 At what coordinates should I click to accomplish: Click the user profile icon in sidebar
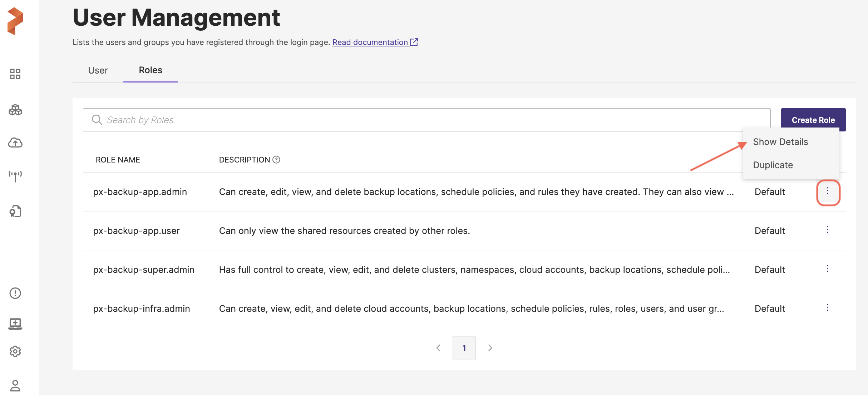(x=15, y=385)
